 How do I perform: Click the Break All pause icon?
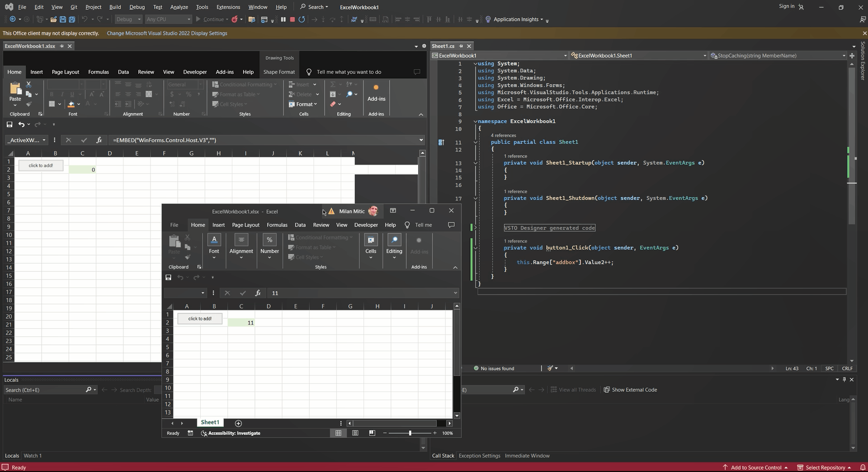point(283,19)
